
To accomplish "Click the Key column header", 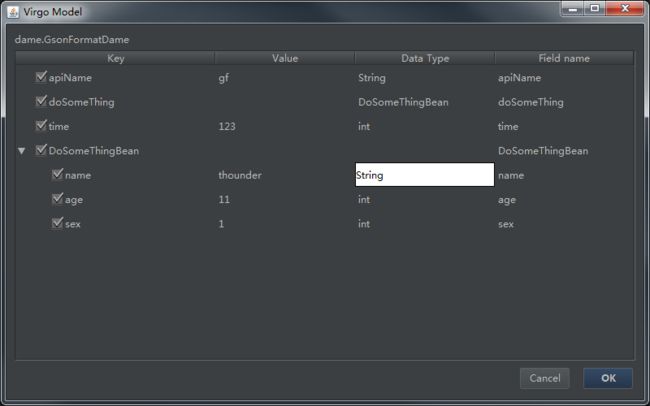I will [115, 58].
